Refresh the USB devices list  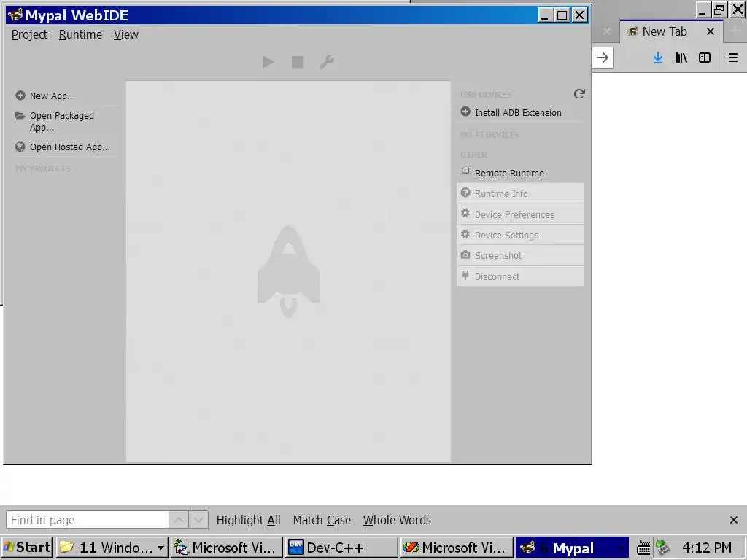(578, 94)
